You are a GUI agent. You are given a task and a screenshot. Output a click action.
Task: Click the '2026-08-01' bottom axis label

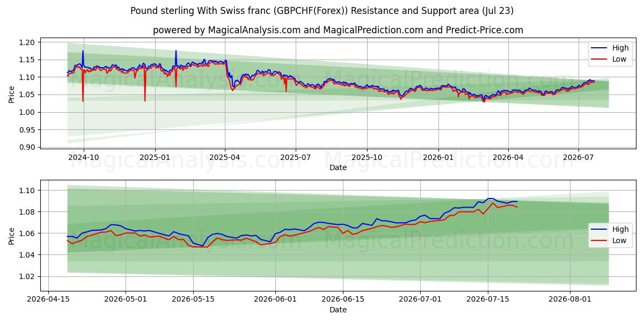[570, 301]
